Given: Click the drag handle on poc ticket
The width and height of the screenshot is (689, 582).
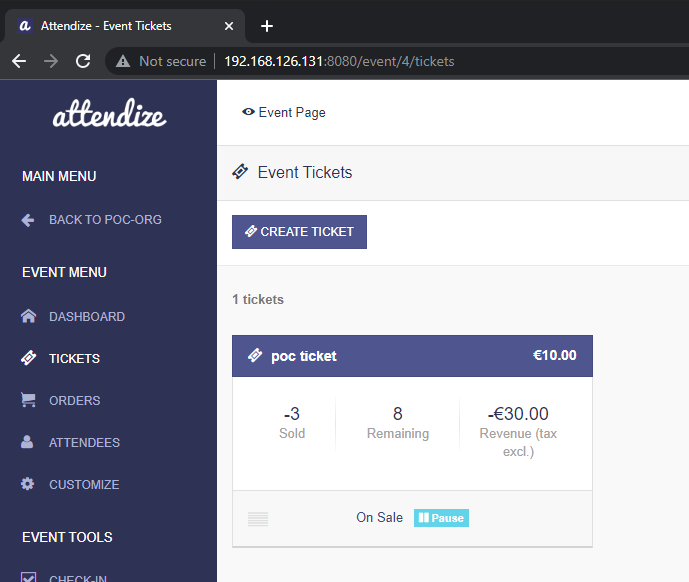Looking at the screenshot, I should pyautogui.click(x=258, y=518).
